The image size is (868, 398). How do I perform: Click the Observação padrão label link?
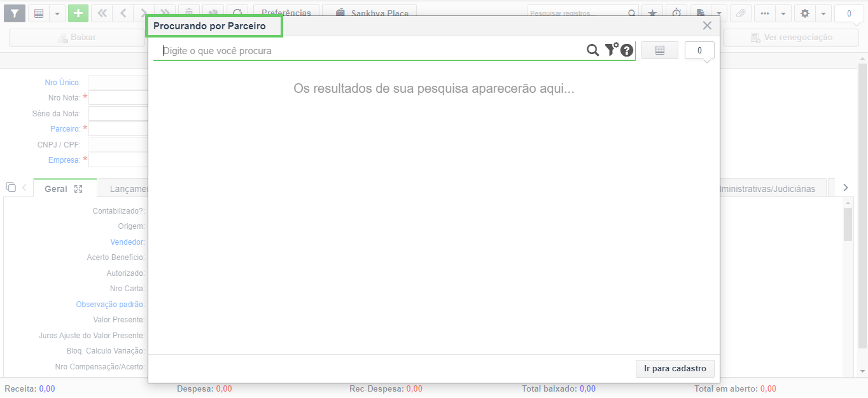[111, 305]
